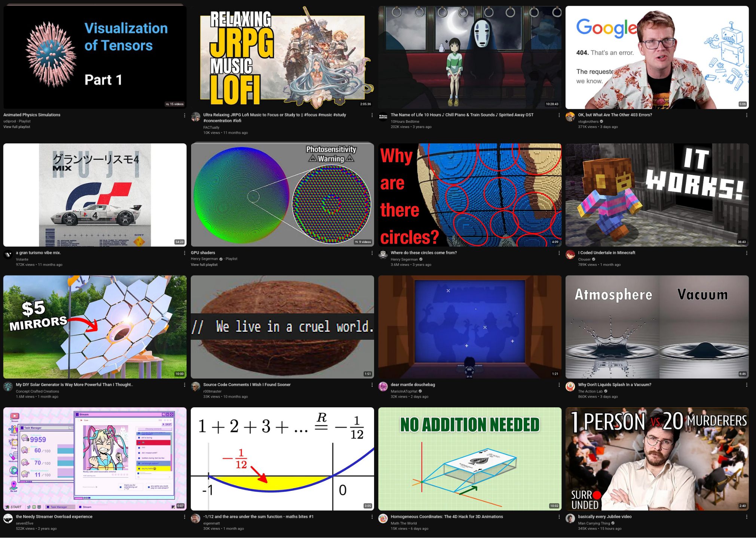Click title 'Where do these circles come from?'
756x538 pixels.
[x=423, y=253]
